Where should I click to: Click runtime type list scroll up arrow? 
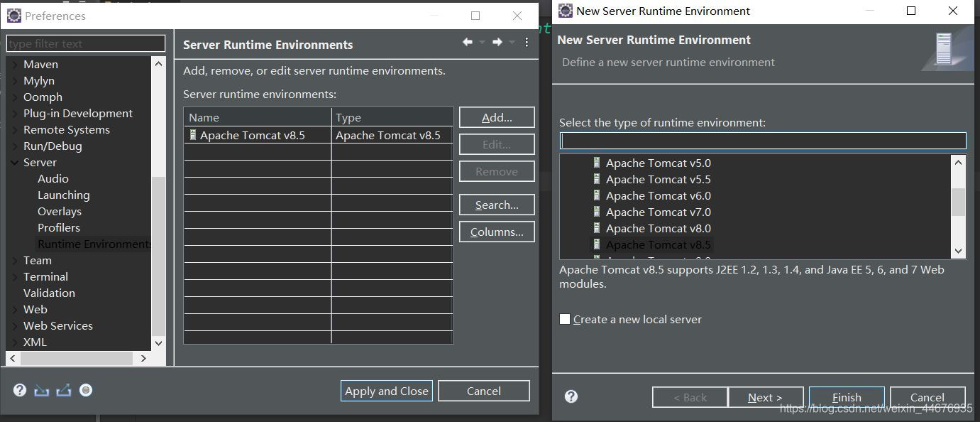point(959,162)
